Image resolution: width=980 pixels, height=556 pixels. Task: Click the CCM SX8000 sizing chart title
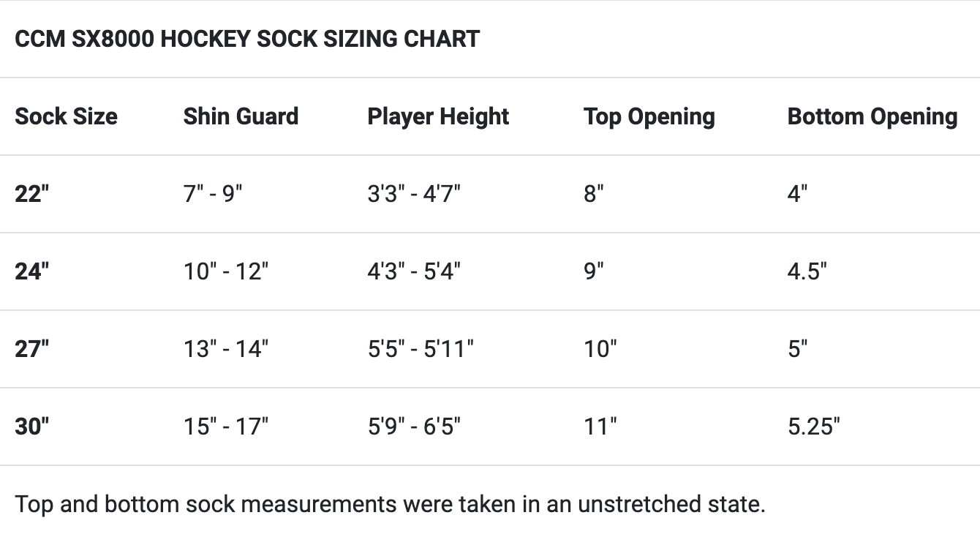pos(247,39)
